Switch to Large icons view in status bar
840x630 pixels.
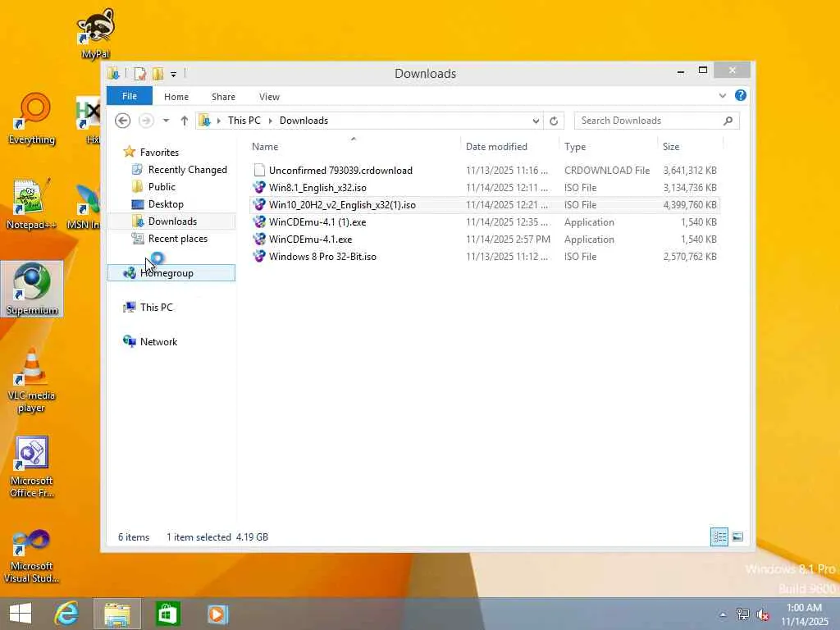(737, 536)
